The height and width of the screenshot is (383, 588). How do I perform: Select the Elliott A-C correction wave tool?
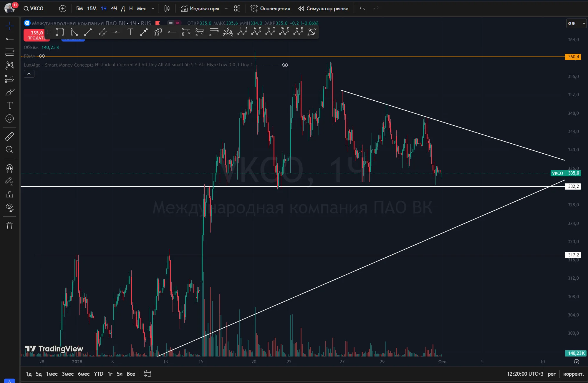click(256, 32)
